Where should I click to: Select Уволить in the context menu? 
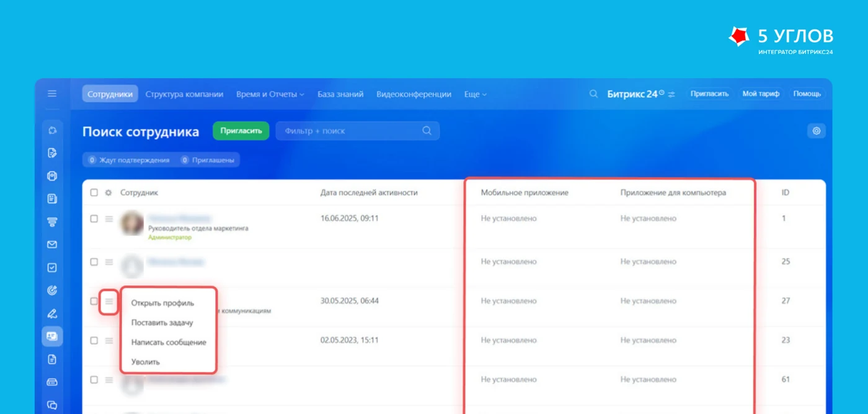click(x=146, y=362)
